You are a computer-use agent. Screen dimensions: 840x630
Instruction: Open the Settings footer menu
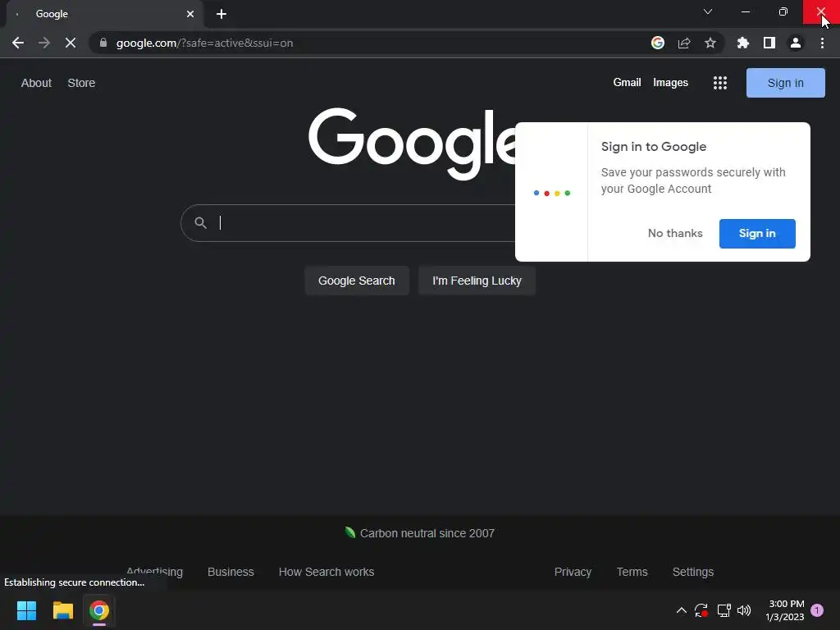(692, 572)
